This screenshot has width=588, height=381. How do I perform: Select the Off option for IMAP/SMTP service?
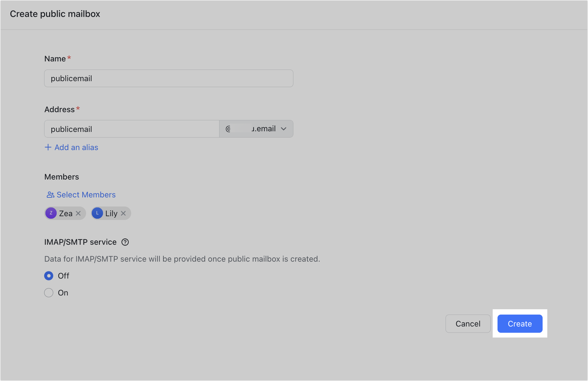tap(49, 276)
